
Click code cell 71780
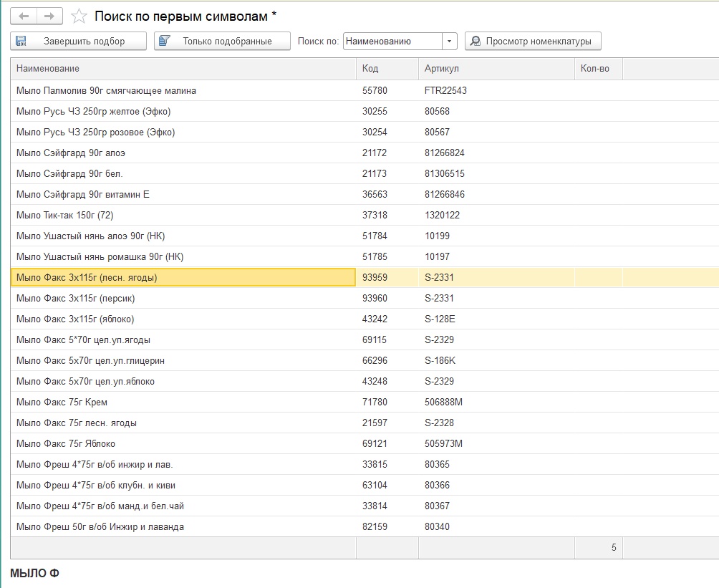pos(387,403)
